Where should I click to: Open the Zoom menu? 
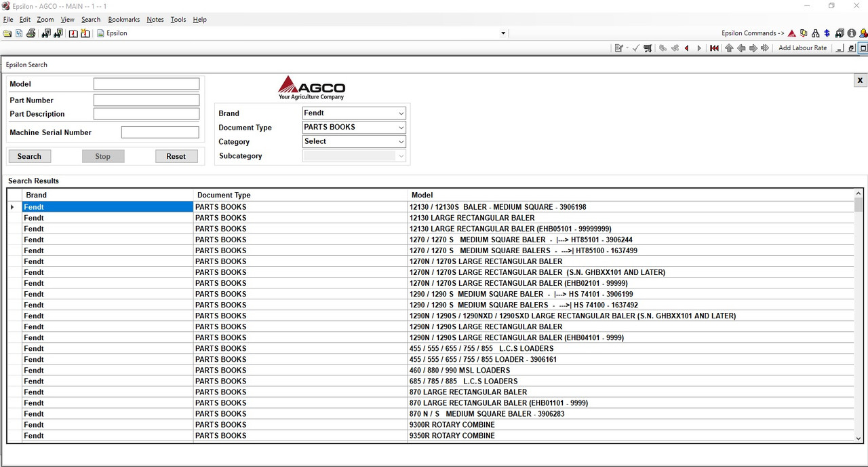point(45,20)
